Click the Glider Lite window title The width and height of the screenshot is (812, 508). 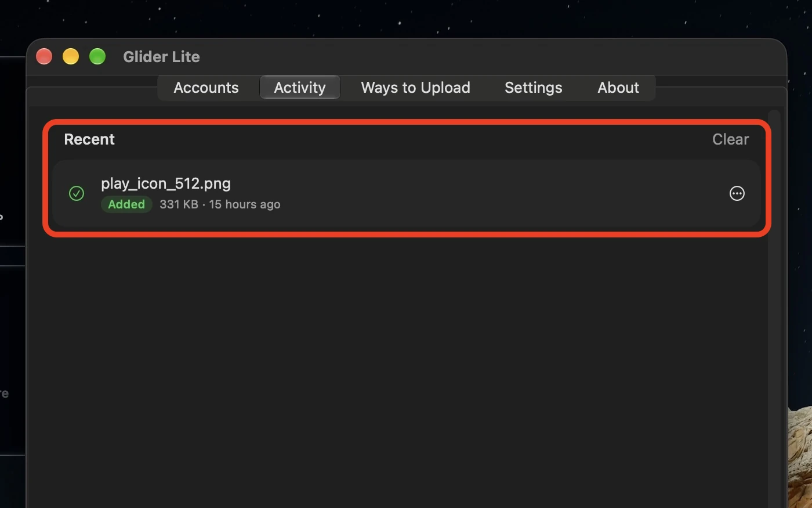click(161, 57)
